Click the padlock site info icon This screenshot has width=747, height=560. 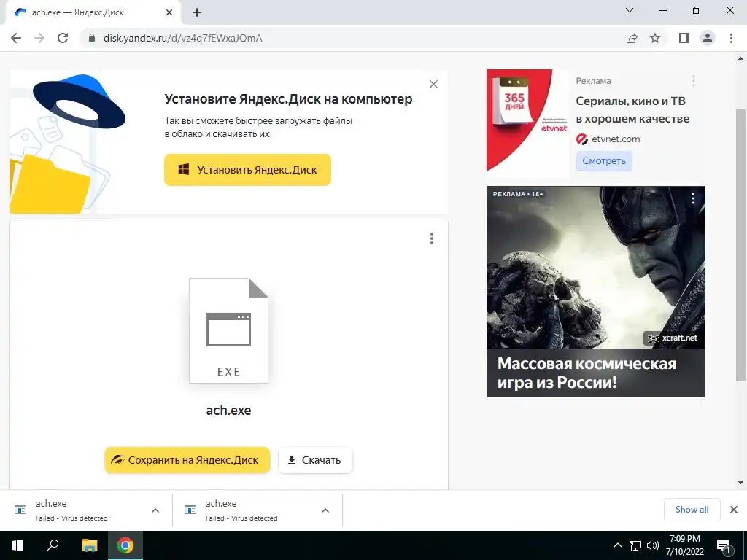[x=92, y=38]
